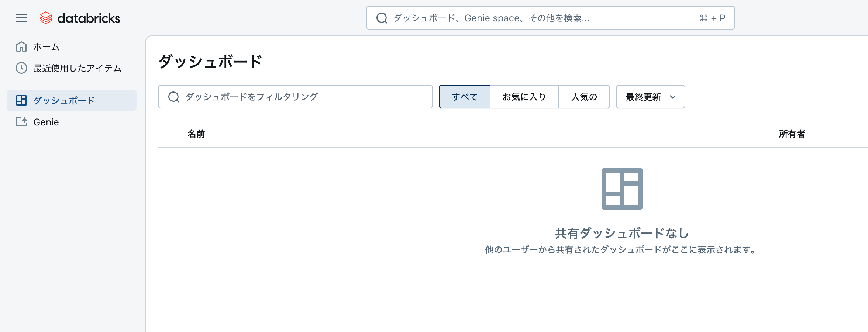Expand the chevron next to 最終更新

point(672,97)
